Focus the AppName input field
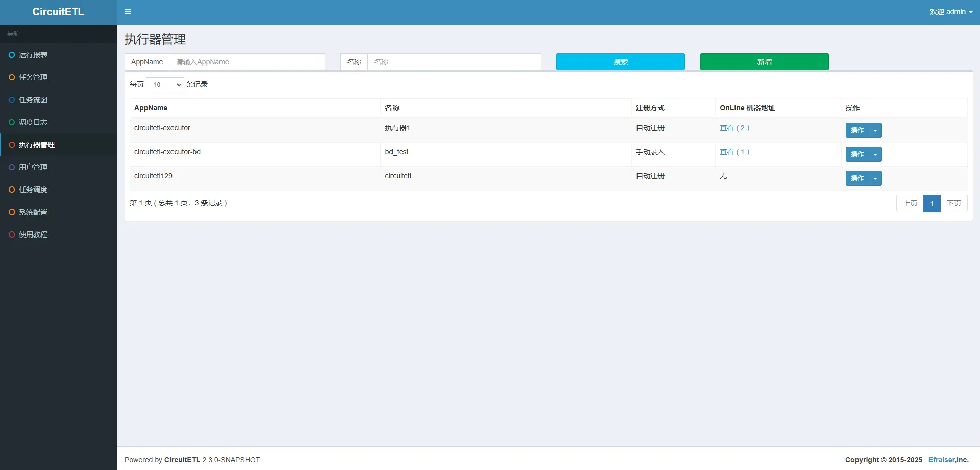 tap(247, 62)
